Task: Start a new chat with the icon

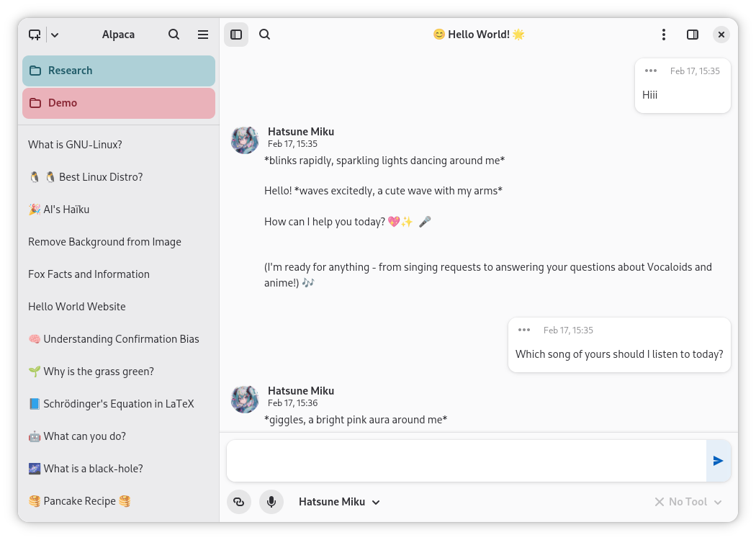Action: [x=35, y=35]
